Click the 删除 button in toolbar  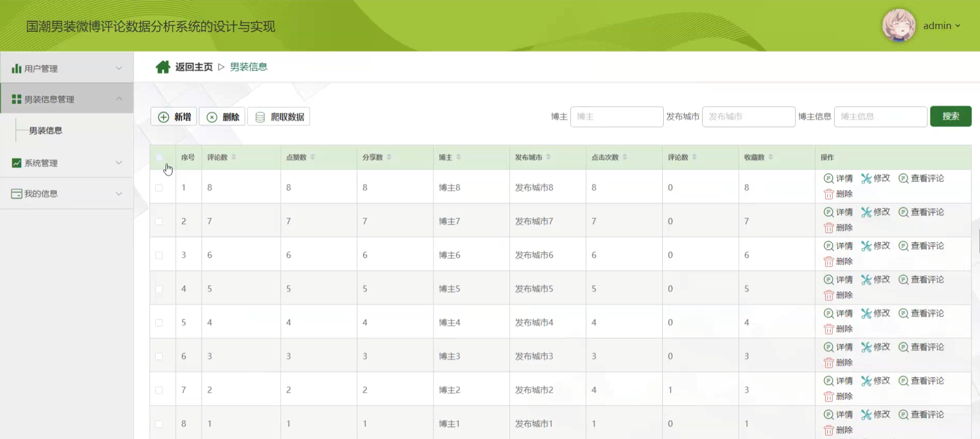tap(222, 117)
